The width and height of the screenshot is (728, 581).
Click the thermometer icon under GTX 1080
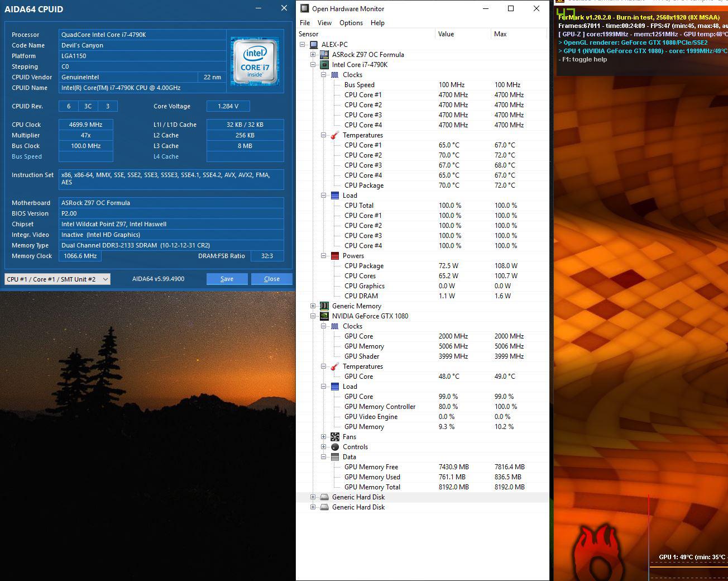(x=334, y=366)
